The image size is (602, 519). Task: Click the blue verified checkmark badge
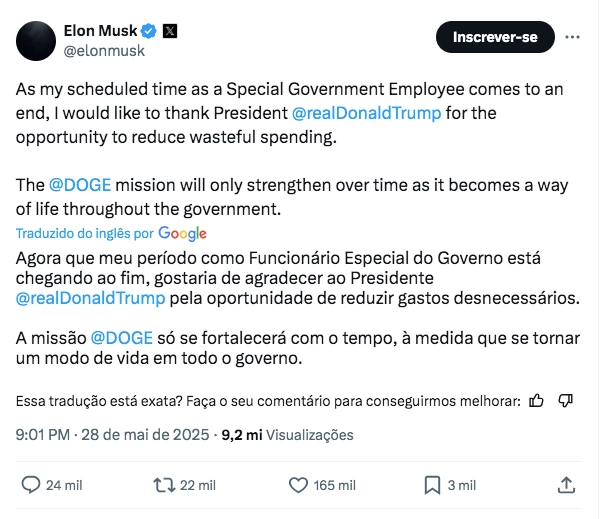click(x=147, y=30)
